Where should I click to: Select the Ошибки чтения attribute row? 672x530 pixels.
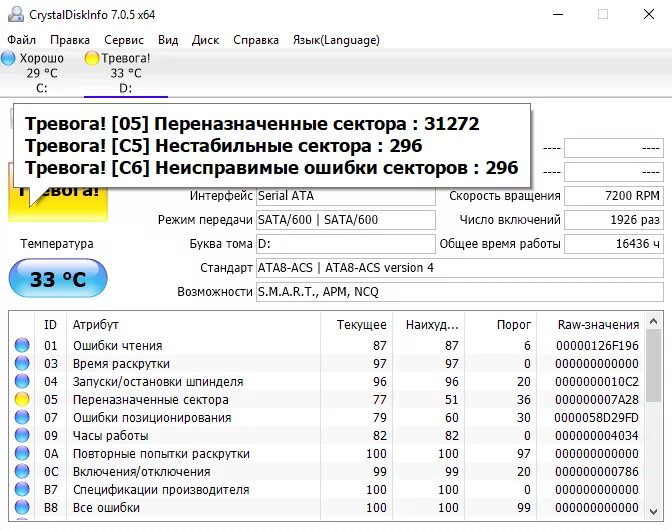(327, 345)
